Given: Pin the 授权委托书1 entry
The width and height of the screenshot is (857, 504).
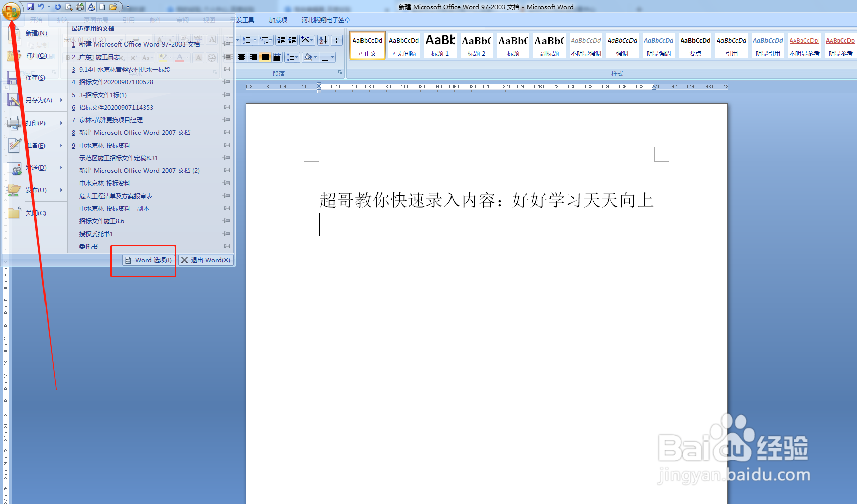Looking at the screenshot, I should [x=227, y=234].
